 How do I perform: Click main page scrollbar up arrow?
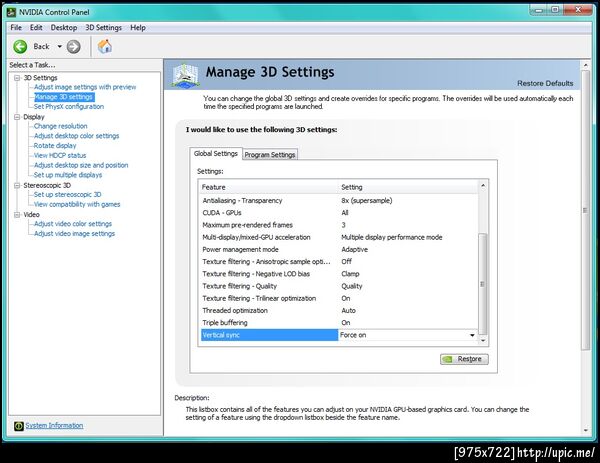point(585,66)
